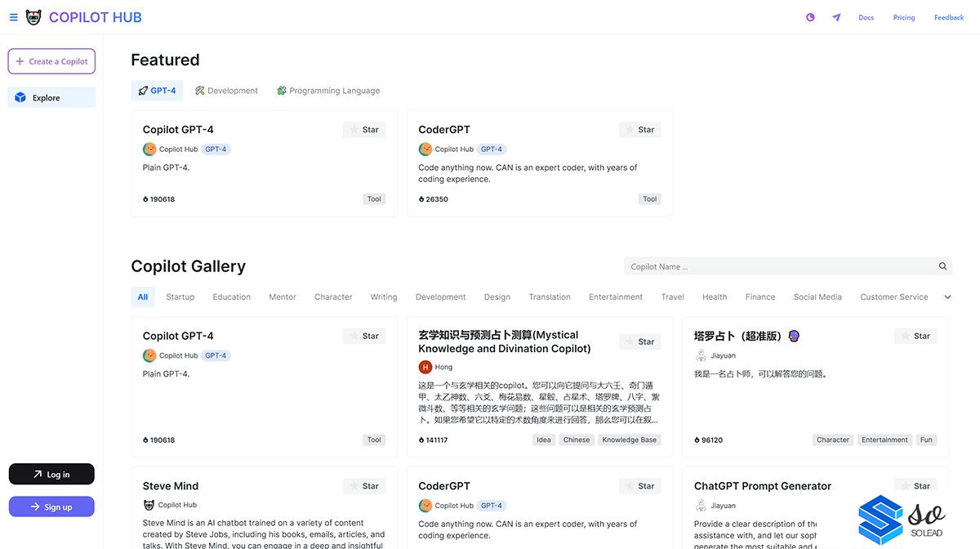Screen dimensions: 980x549
Task: Open the hamburger menu beside the logo
Action: [13, 17]
